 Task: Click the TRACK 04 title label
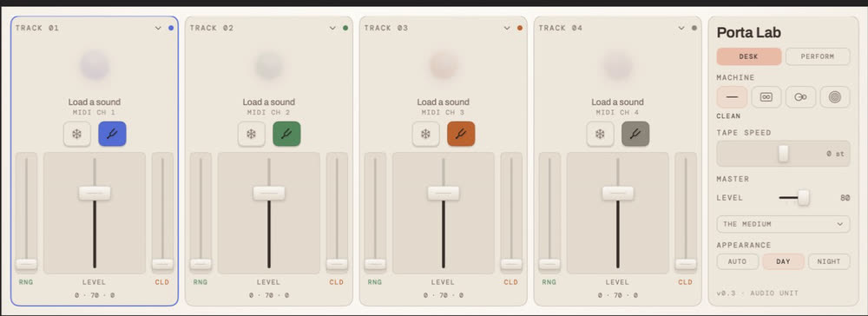[560, 28]
